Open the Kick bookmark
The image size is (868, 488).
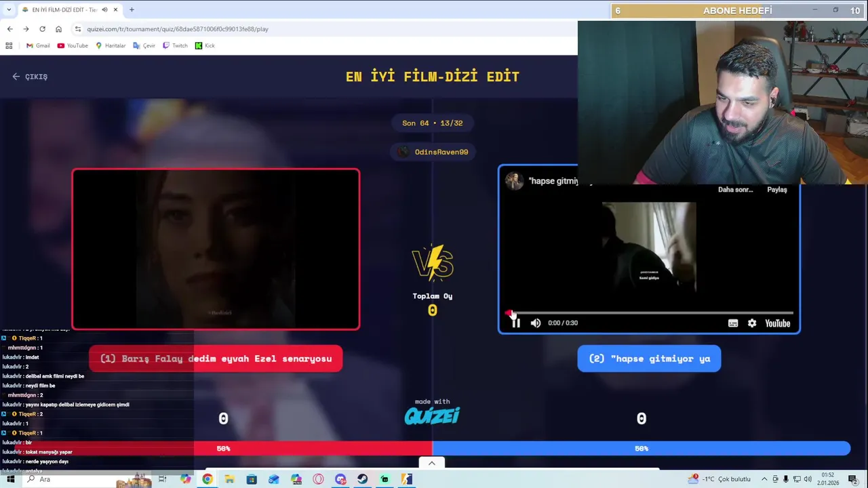point(205,45)
